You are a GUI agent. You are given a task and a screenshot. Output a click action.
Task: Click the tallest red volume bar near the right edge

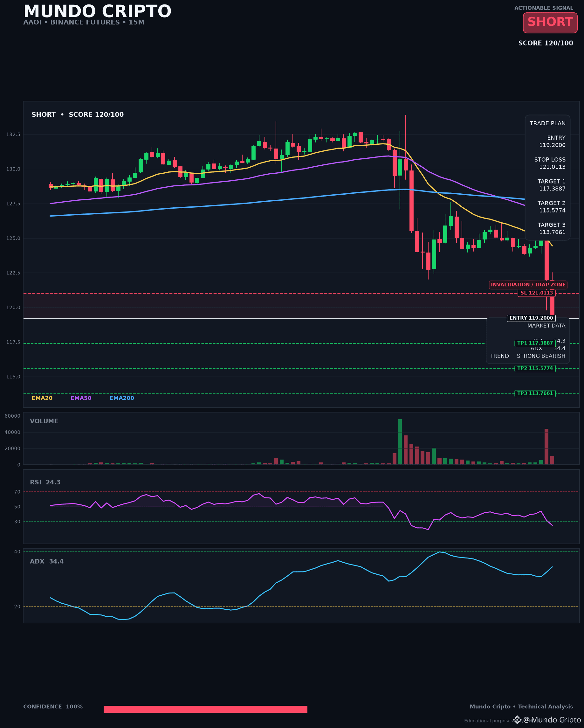click(x=546, y=447)
